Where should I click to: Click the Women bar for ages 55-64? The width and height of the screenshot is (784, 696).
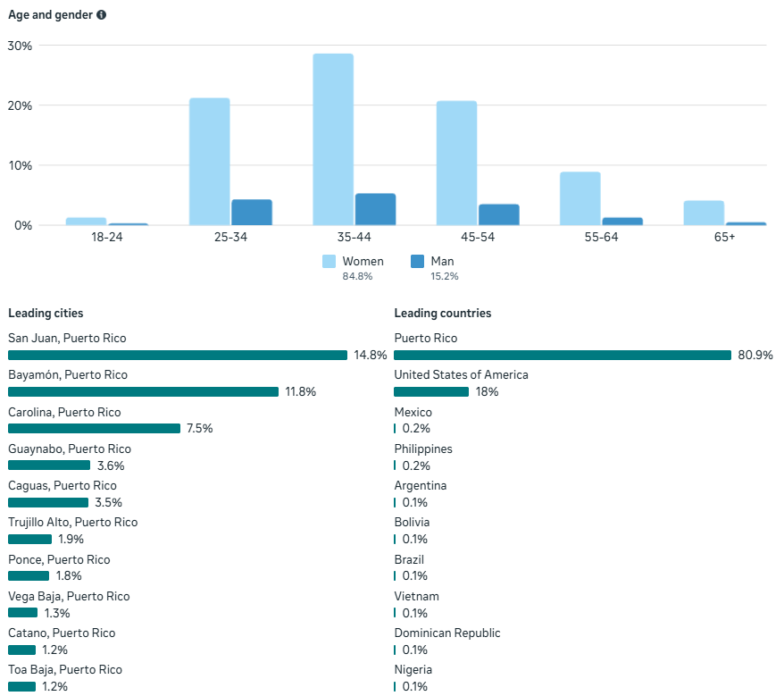(580, 198)
